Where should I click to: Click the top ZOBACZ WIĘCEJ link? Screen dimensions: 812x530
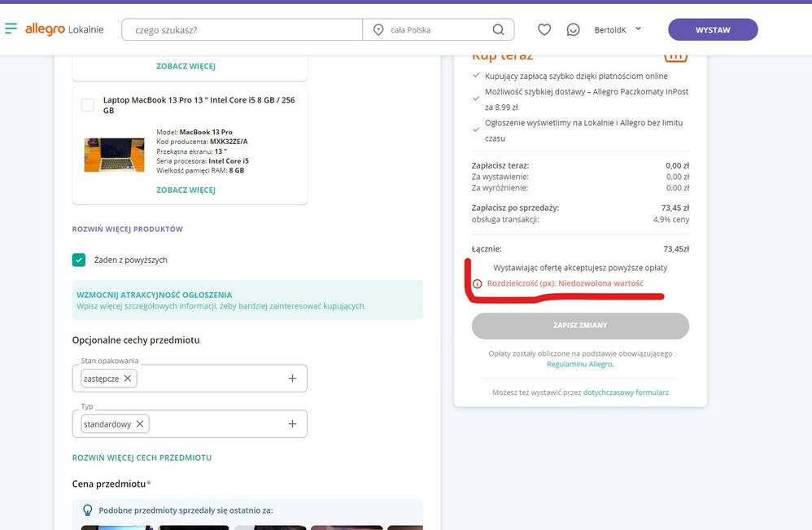(186, 66)
